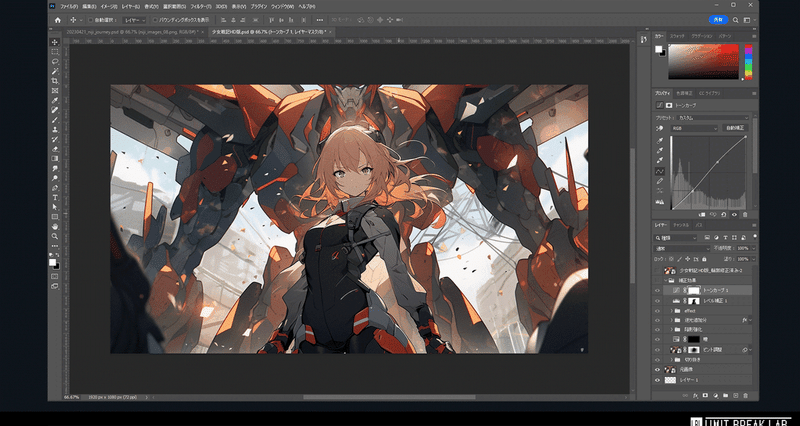Image resolution: width=800 pixels, height=426 pixels.
Task: Click the 66.67% zoom field in status bar
Action: (71, 397)
